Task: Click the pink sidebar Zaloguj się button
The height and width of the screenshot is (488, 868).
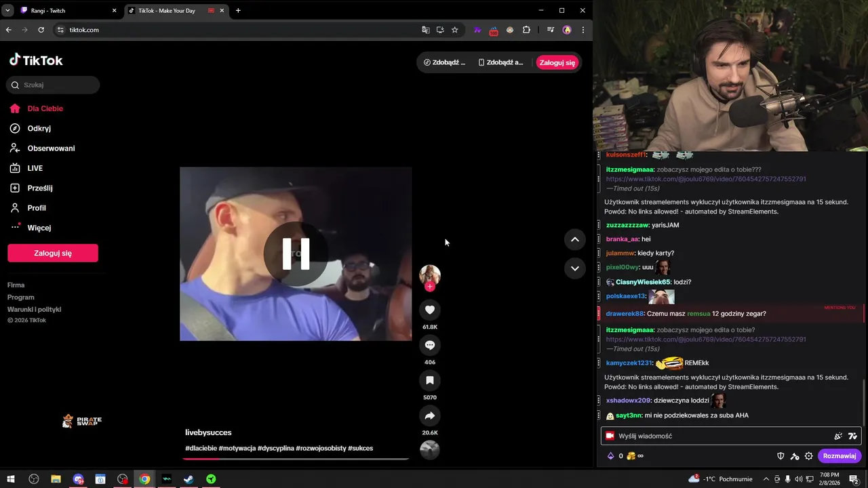Action: point(53,253)
